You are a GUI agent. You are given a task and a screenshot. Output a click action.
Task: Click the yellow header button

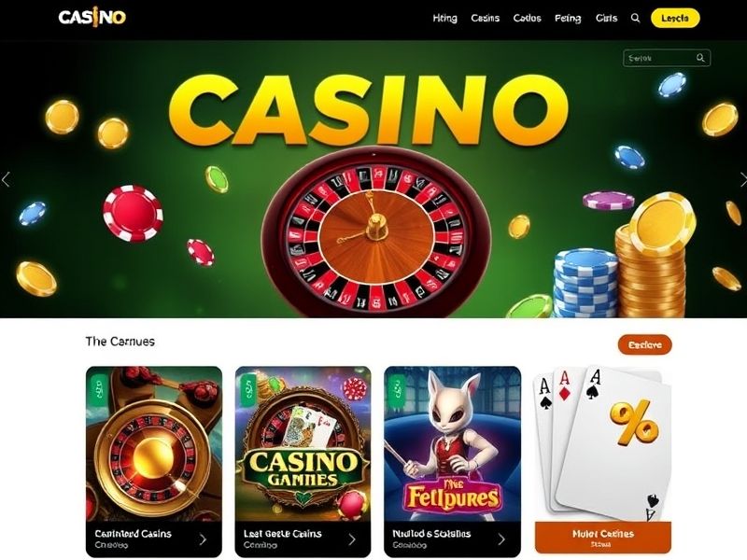coord(675,18)
